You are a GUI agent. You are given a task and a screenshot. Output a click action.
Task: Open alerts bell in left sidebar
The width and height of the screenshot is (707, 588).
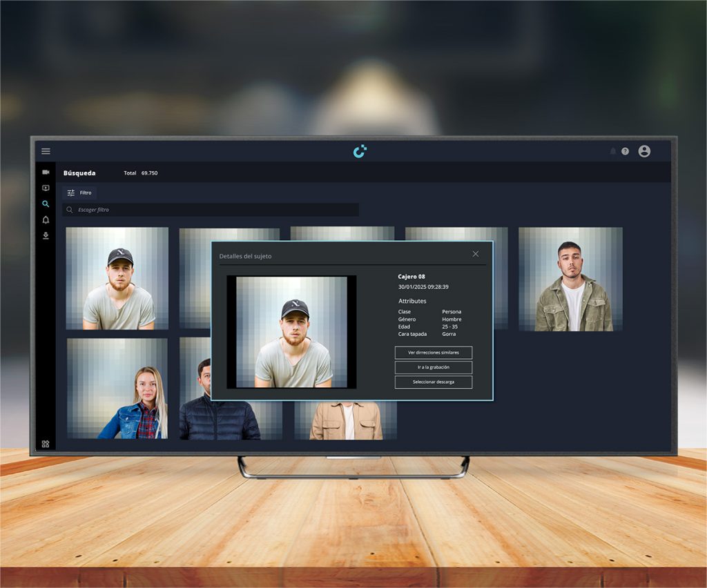click(x=46, y=220)
